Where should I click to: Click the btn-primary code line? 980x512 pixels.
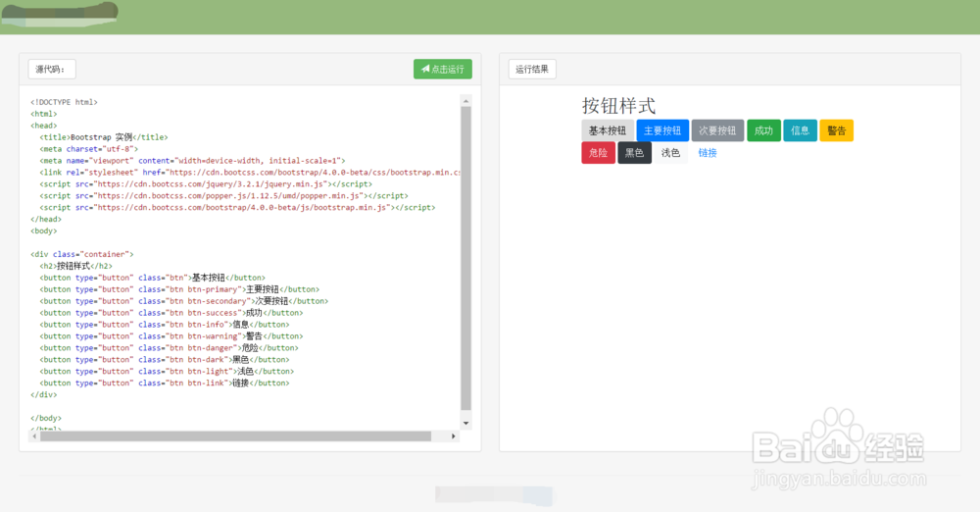pyautogui.click(x=179, y=289)
